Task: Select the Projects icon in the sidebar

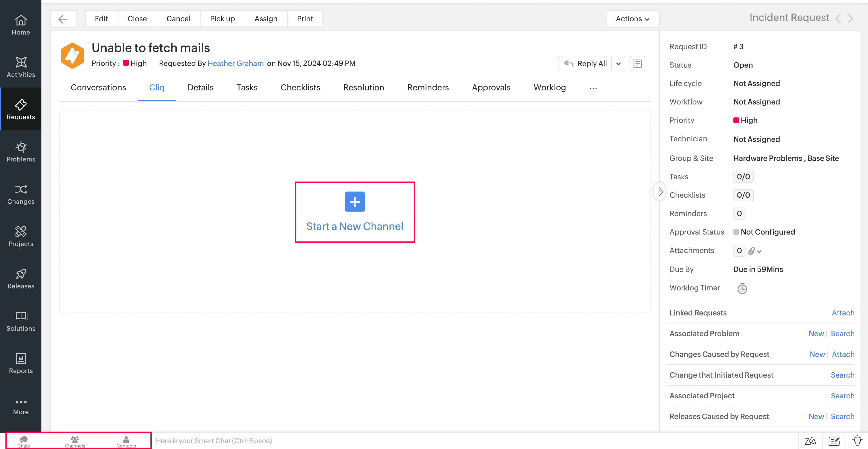Action: click(x=20, y=236)
